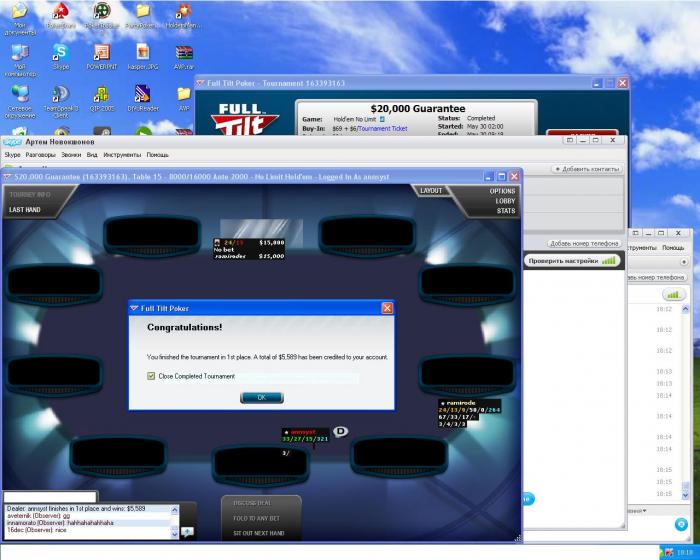Open Инструменты menu in Skype
The width and height of the screenshot is (700, 560).
coord(122,155)
